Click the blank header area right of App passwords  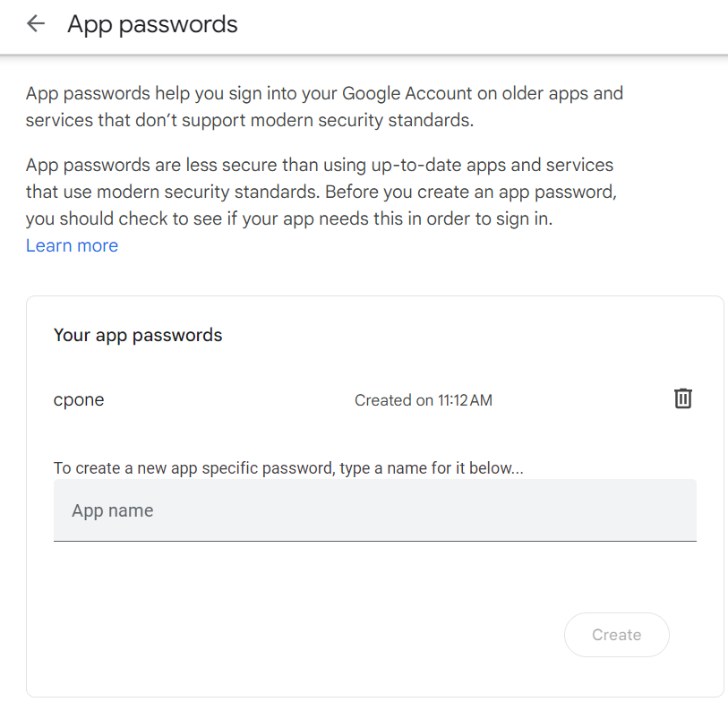click(x=483, y=24)
